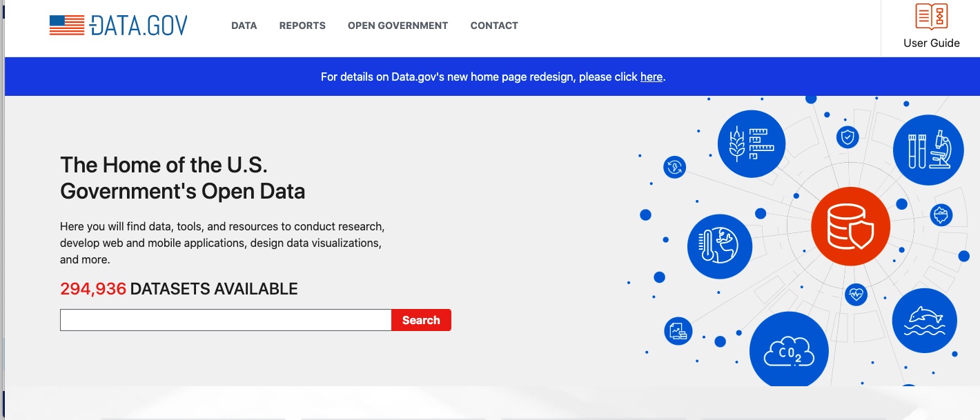
Task: Click the CO2 cloud emissions icon
Action: tap(789, 351)
